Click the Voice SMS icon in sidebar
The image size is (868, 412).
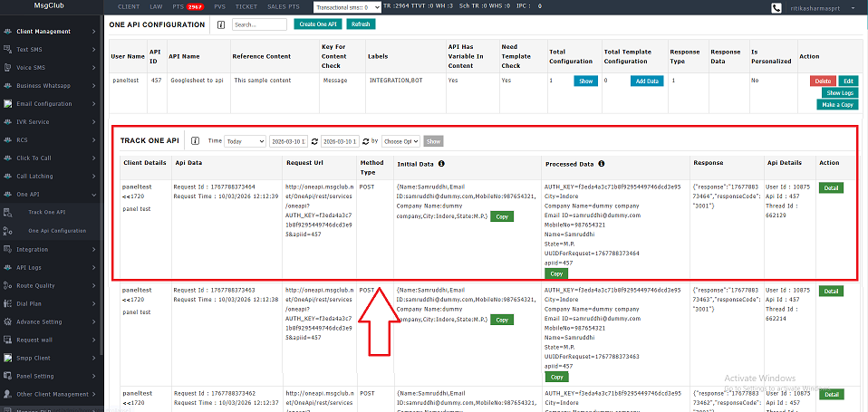(7, 67)
